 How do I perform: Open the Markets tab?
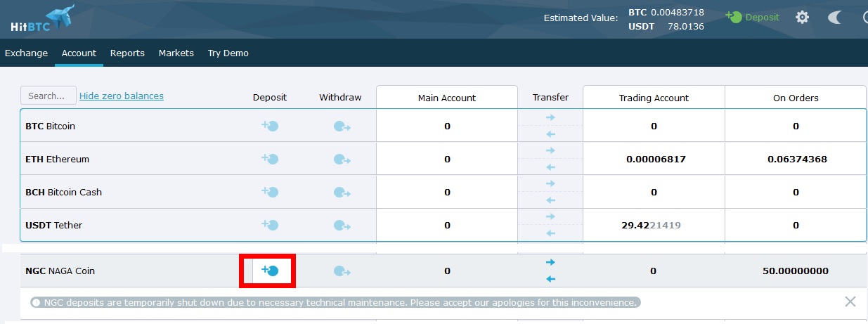[176, 53]
